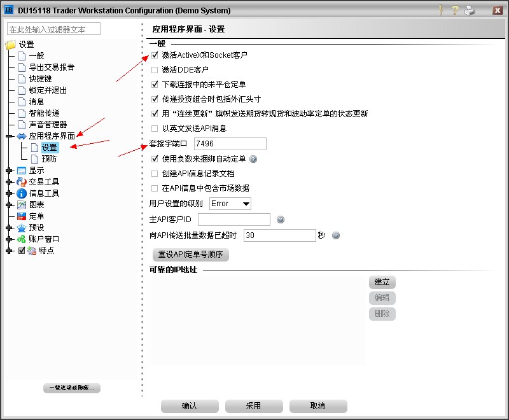Click the 信息工具 blue info icon
The image size is (509, 420).
tap(22, 193)
